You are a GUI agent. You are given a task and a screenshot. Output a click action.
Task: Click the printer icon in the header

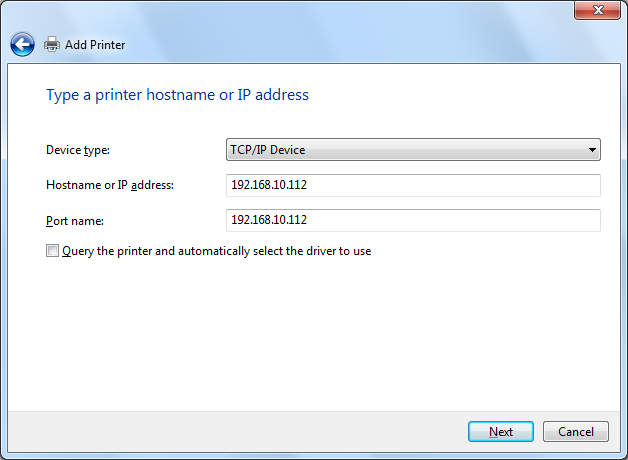[x=52, y=44]
